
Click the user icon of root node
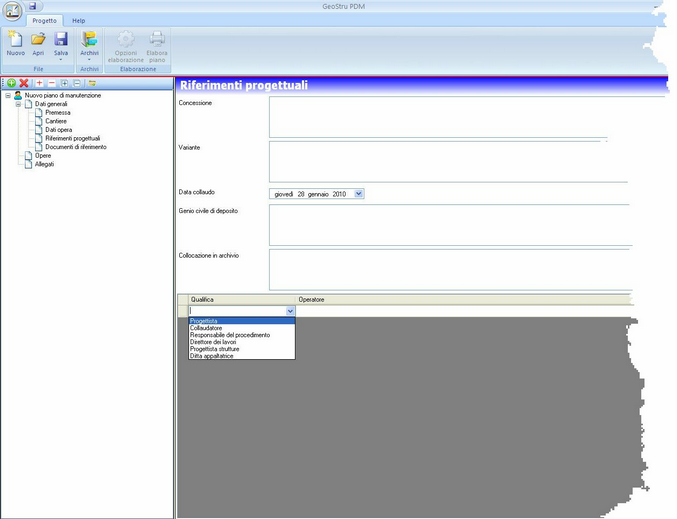(x=18, y=95)
